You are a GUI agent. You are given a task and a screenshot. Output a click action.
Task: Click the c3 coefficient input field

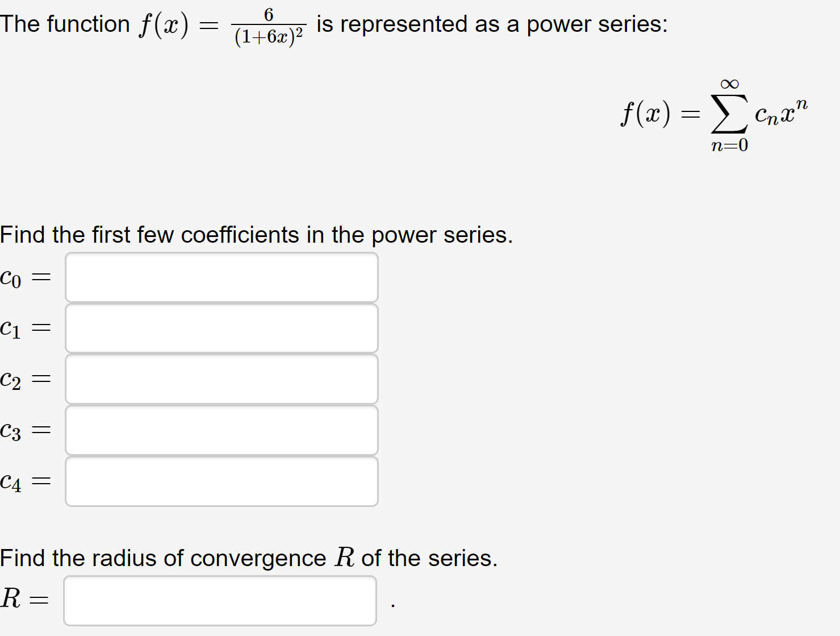point(222,430)
